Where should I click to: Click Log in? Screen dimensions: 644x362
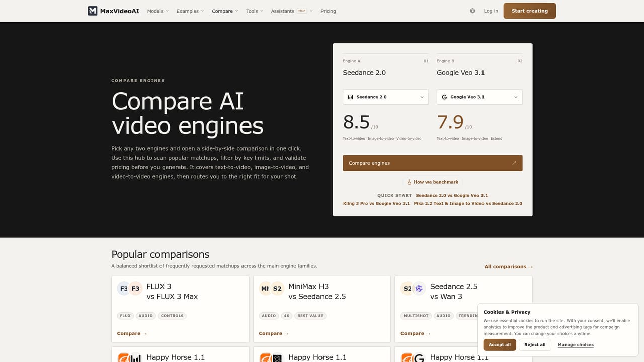[491, 11]
